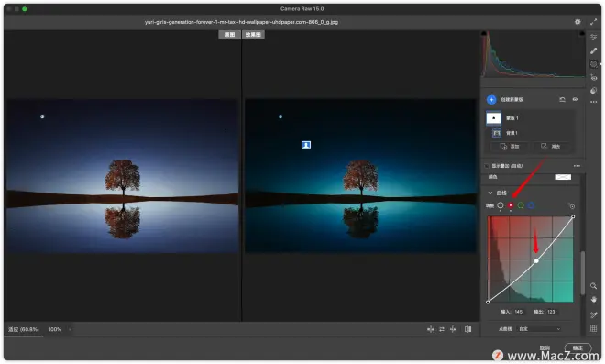Select the Red Eye removal tool
Viewport: 605px width, 364px height.
click(x=593, y=78)
